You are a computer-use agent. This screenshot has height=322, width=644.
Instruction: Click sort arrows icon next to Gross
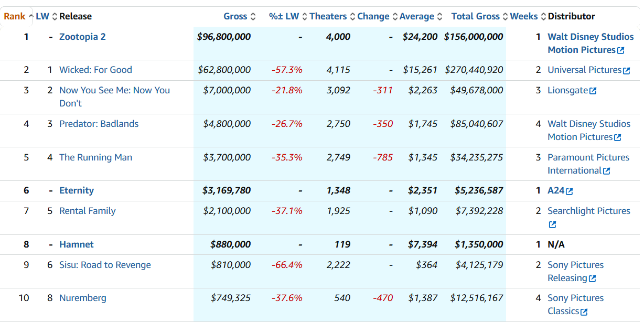click(x=253, y=17)
